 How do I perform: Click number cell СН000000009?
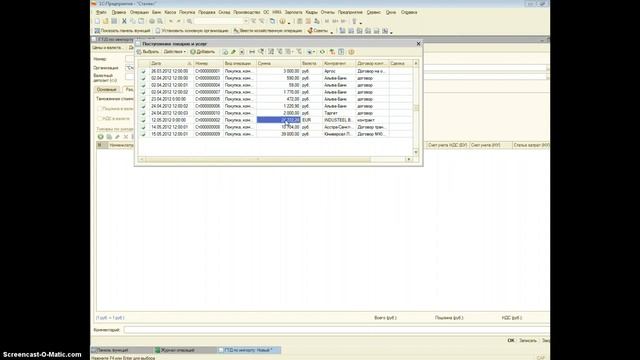tap(208, 134)
